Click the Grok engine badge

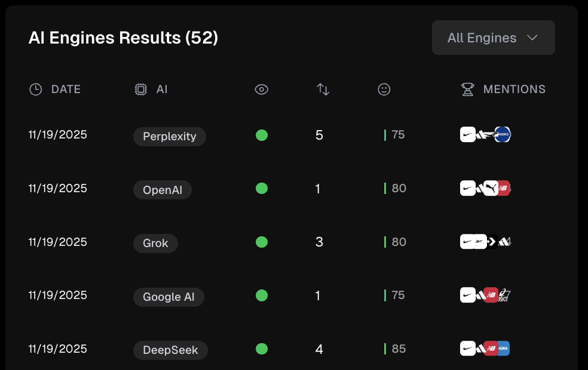155,243
